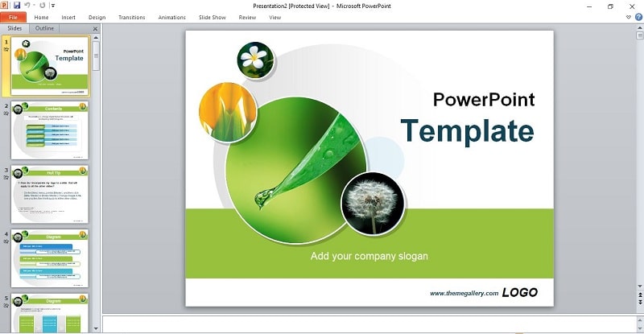The height and width of the screenshot is (334, 644).
Task: Click animation star icon beside slide 3
Action: coord(6,178)
